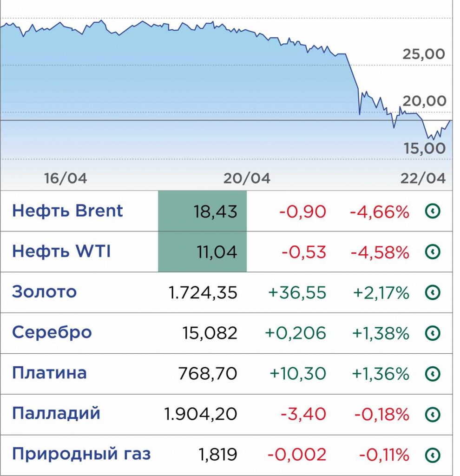Image resolution: width=460 pixels, height=476 pixels.
Task: Open the Природный газ instrument link
Action: click(x=81, y=454)
